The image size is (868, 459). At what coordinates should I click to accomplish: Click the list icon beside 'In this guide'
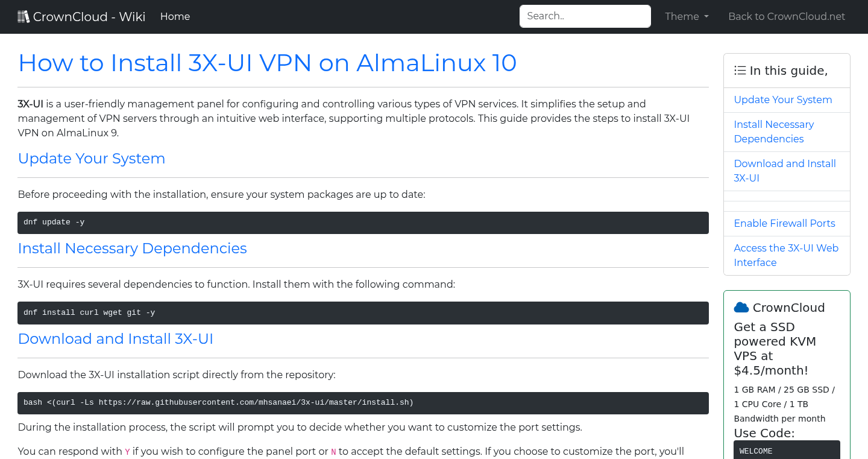pos(740,70)
